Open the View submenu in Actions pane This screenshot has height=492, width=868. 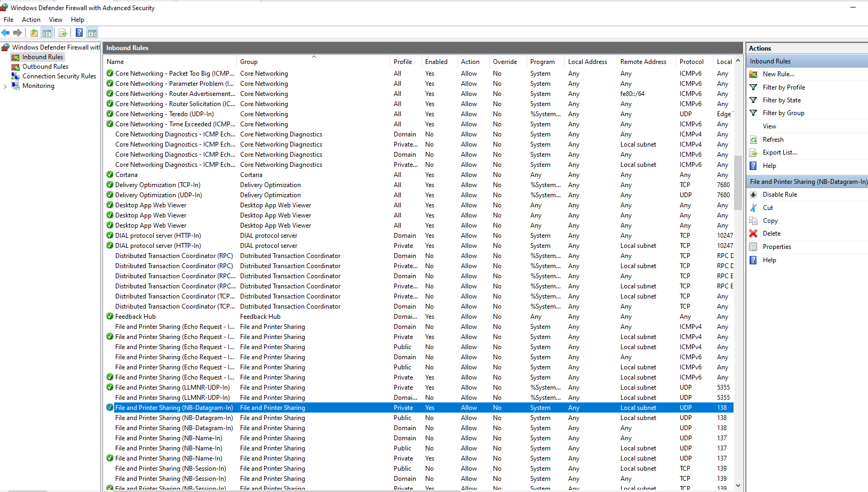[769, 126]
